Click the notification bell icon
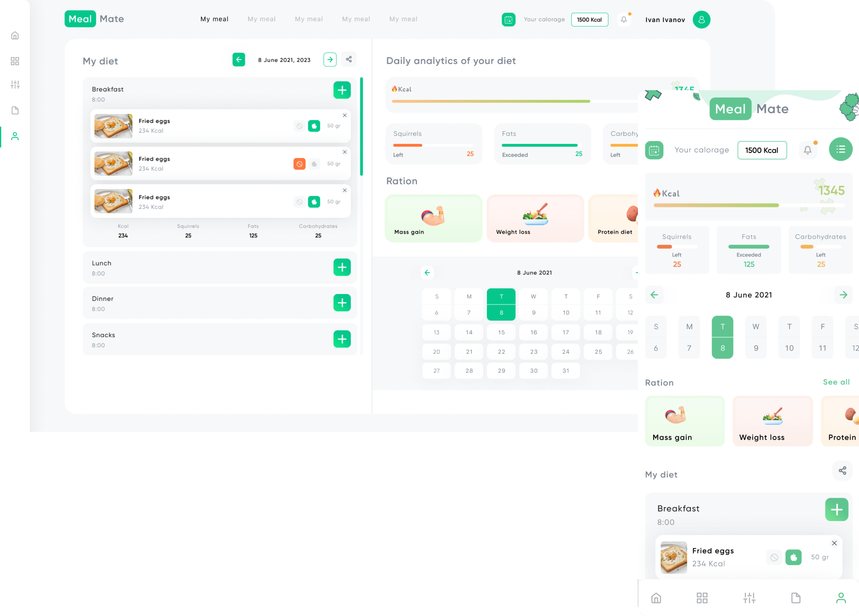This screenshot has height=616, width=859. tap(624, 19)
